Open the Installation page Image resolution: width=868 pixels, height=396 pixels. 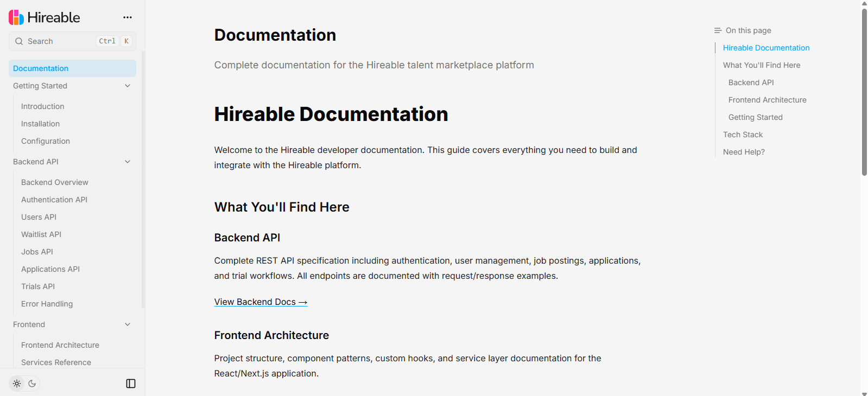40,124
